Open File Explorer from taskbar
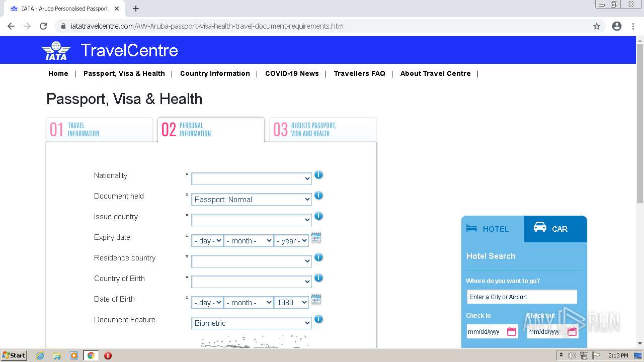644x362 pixels. coord(57,355)
